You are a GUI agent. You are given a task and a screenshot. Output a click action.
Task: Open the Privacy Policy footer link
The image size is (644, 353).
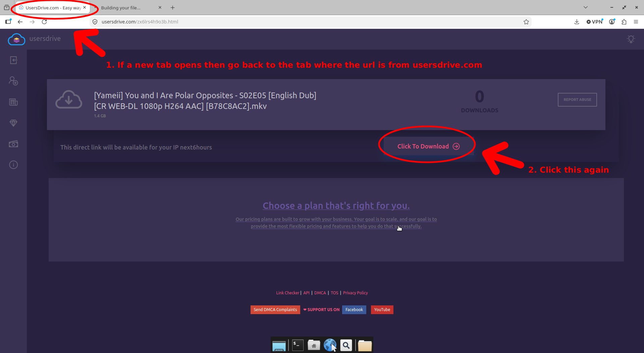pos(355,293)
